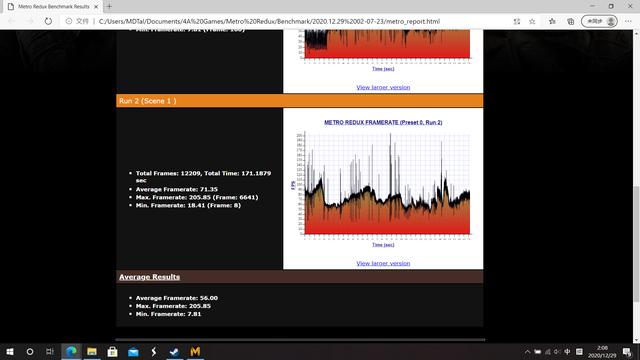
Task: Show hidden system tray icons
Action: pyautogui.click(x=527, y=351)
